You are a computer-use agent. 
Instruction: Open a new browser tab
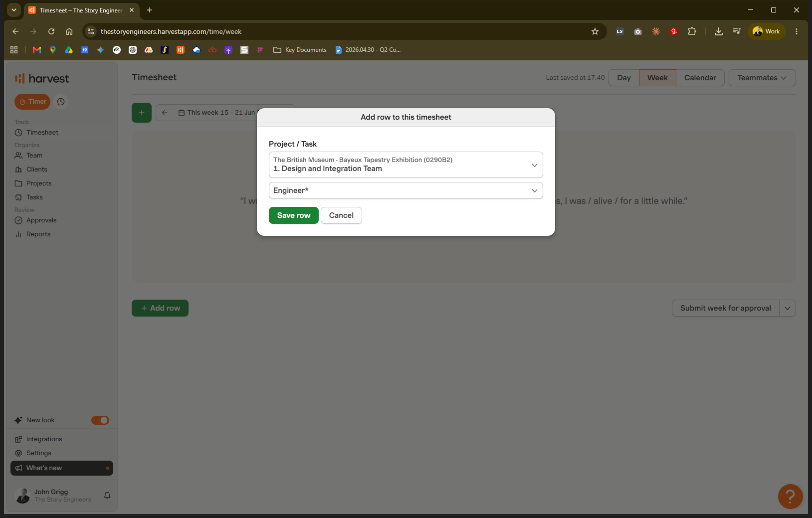click(x=150, y=10)
